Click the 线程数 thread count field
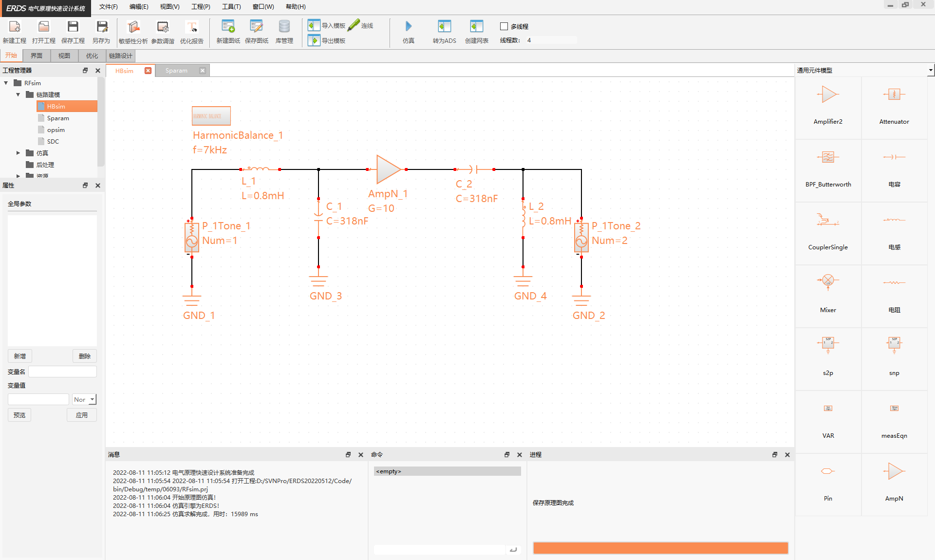 point(551,40)
